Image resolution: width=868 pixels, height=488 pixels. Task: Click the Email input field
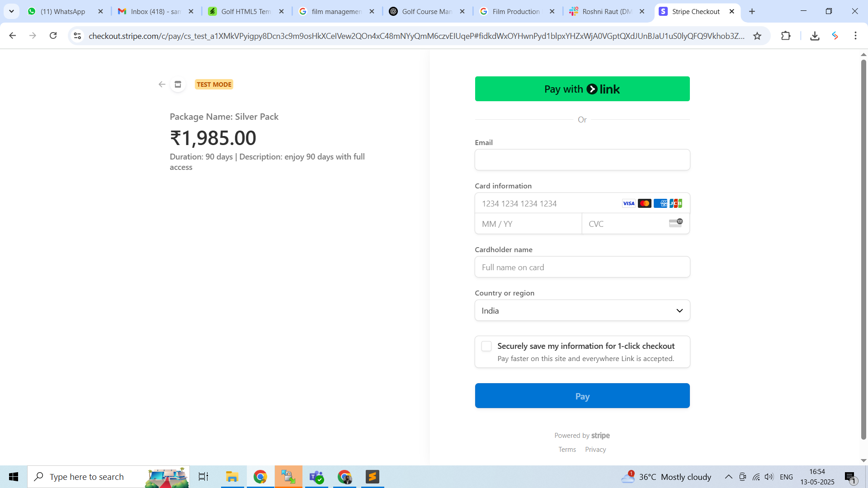point(582,160)
